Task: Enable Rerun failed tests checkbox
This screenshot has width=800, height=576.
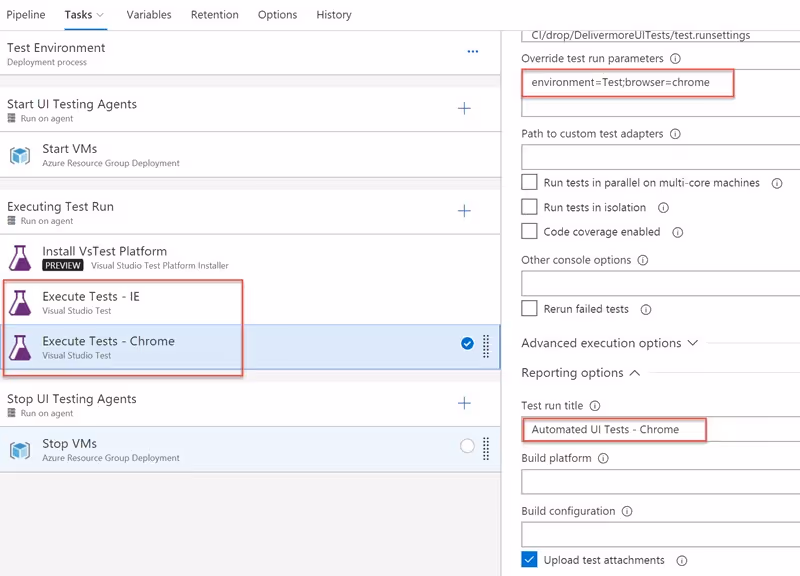Action: 529,308
